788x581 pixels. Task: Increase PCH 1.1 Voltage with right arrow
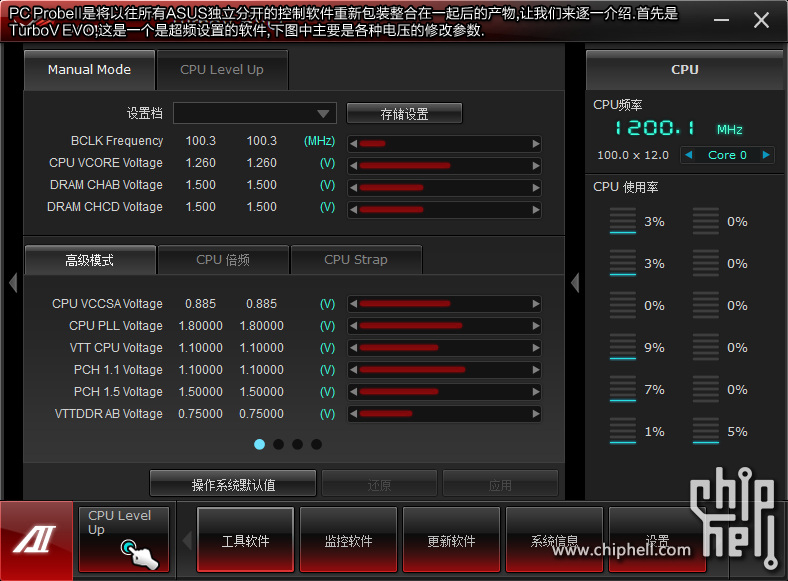point(536,370)
